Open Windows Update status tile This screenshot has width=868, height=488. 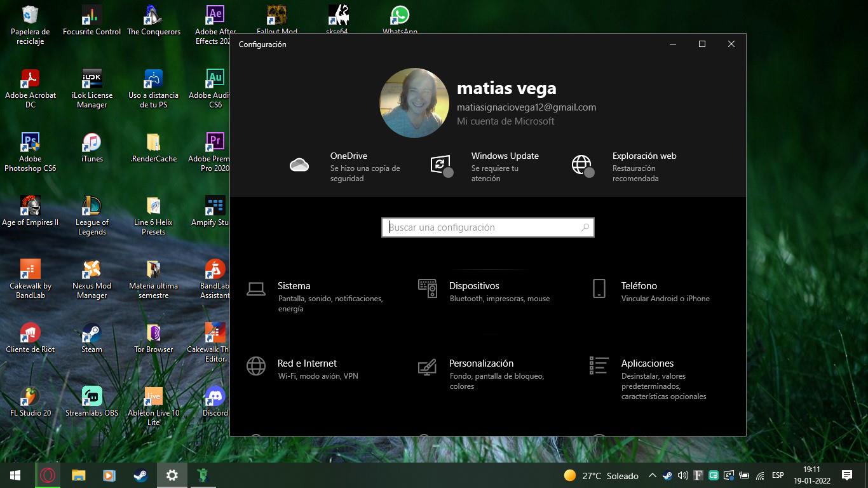pos(505,156)
